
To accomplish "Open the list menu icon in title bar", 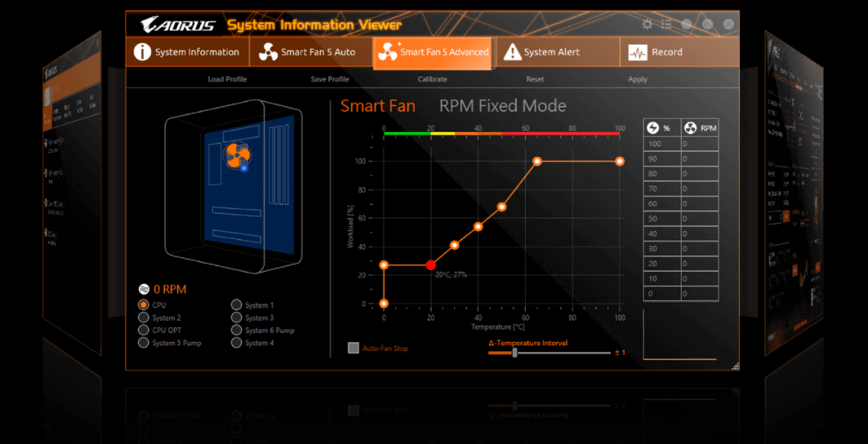I will [666, 24].
